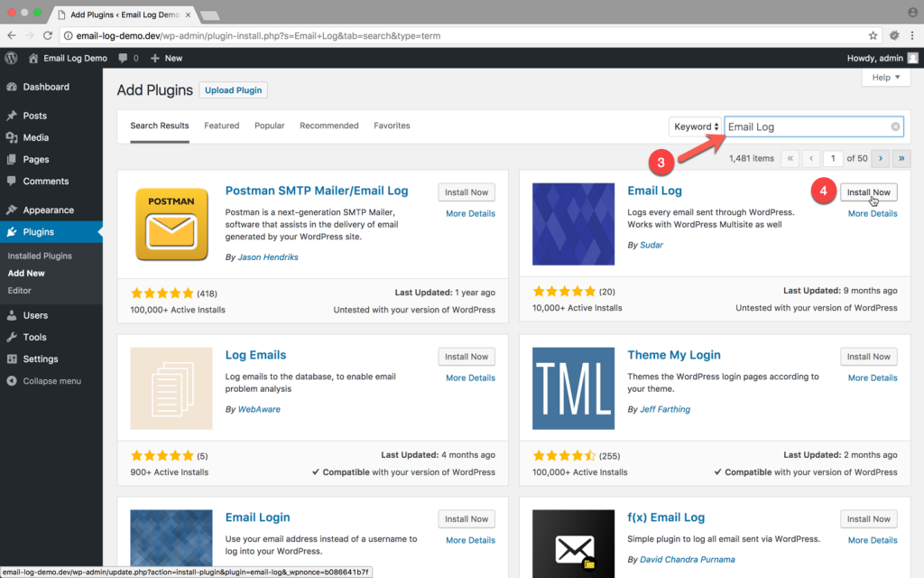Viewport: 924px width, 578px height.
Task: Open Email Log Demo site home icon
Action: [33, 58]
